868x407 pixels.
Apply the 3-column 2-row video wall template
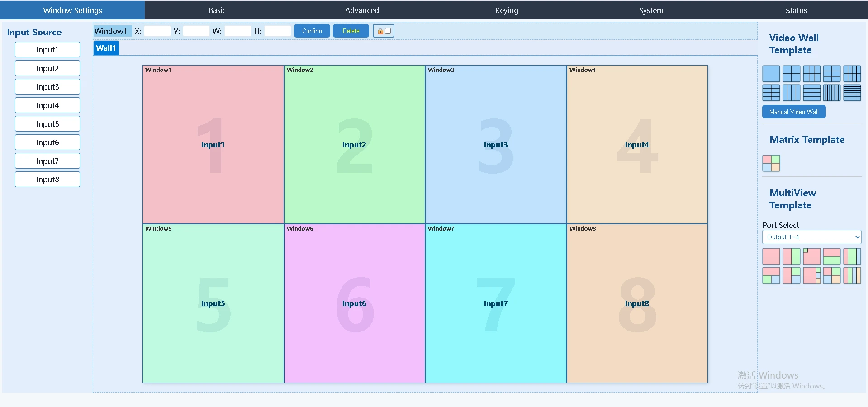click(812, 74)
